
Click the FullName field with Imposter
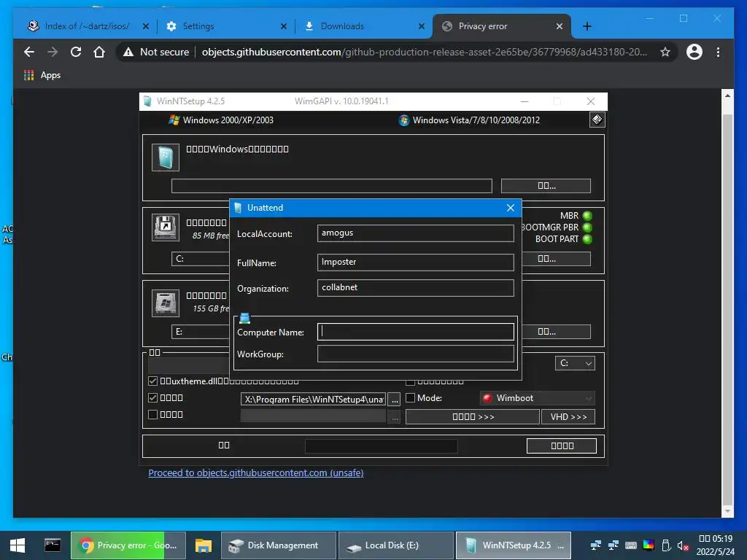415,262
